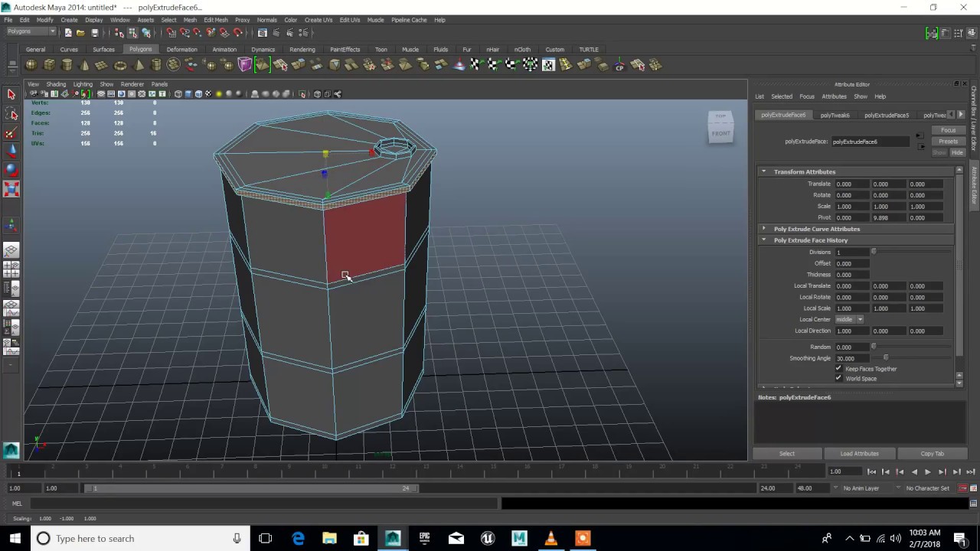
Task: Collapse Poly Extrude Face History section
Action: point(763,240)
